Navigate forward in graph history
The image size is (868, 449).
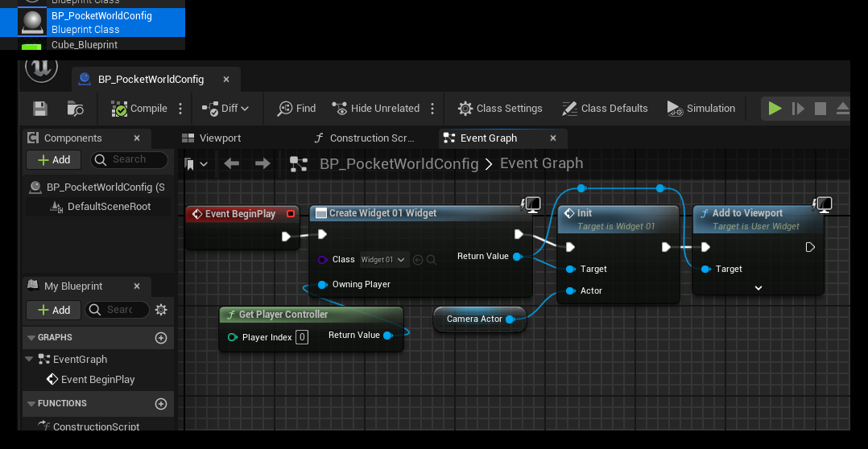coord(262,163)
